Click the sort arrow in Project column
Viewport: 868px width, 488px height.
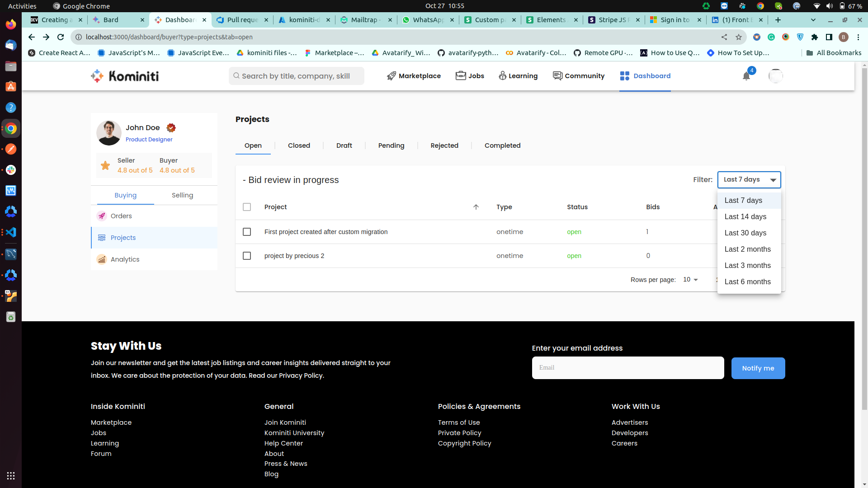[476, 207]
